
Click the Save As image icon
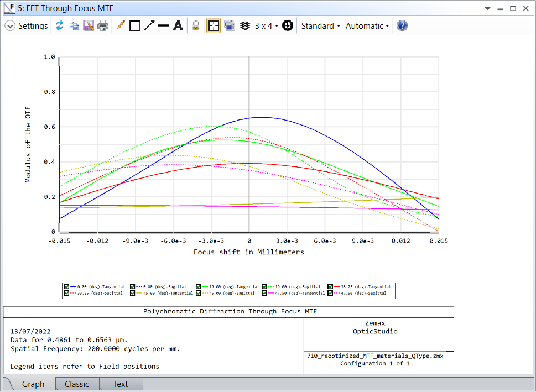pyautogui.click(x=89, y=26)
